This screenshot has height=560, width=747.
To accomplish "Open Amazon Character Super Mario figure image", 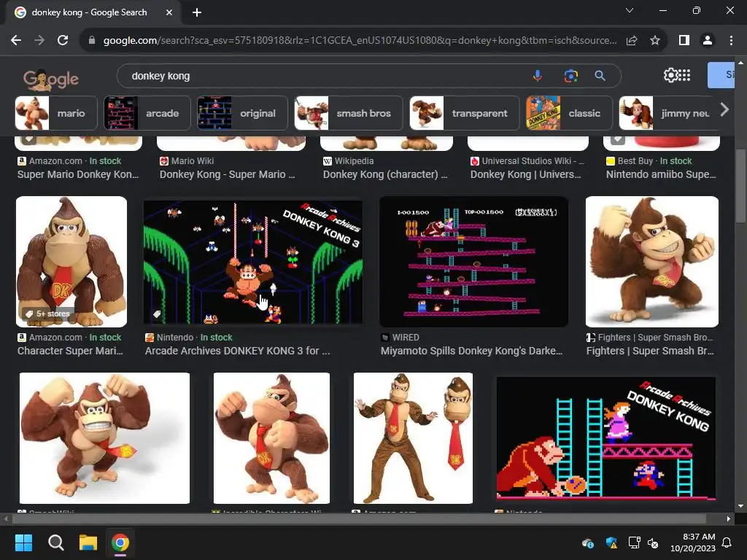I will [x=71, y=262].
